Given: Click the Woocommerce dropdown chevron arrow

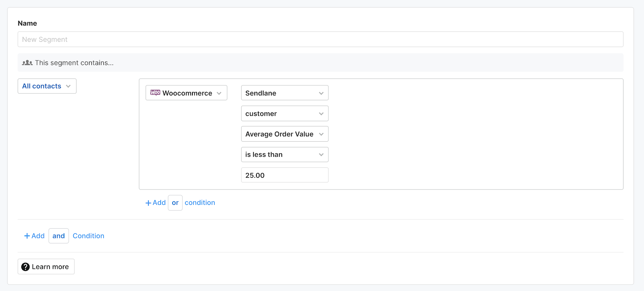Looking at the screenshot, I should pos(219,93).
